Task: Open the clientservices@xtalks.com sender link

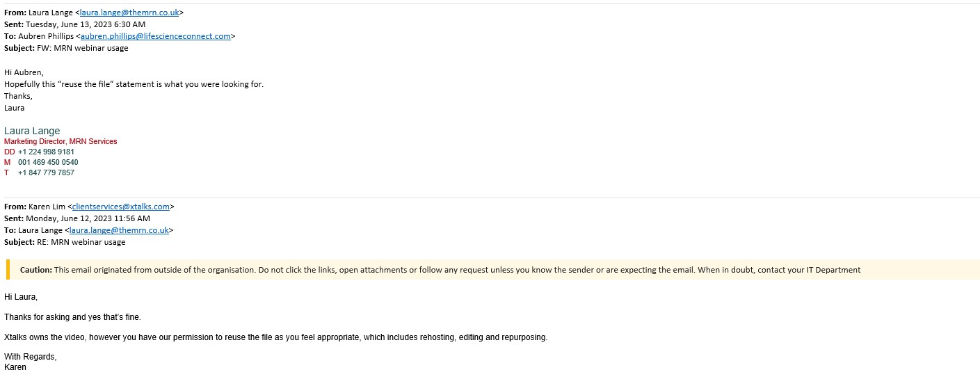Action: tap(121, 207)
